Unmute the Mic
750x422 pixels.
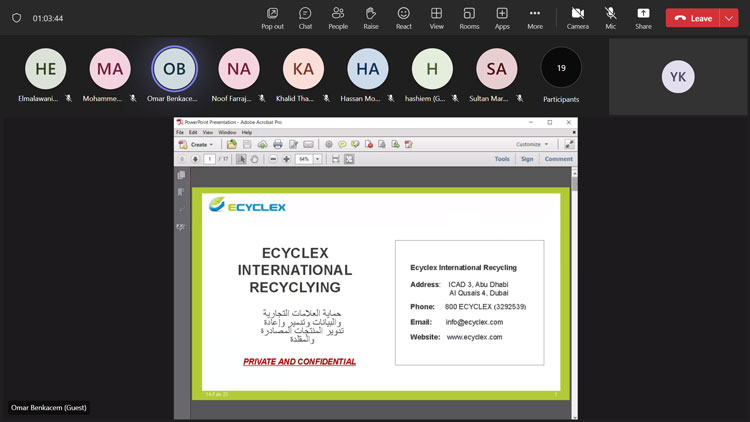tap(610, 17)
